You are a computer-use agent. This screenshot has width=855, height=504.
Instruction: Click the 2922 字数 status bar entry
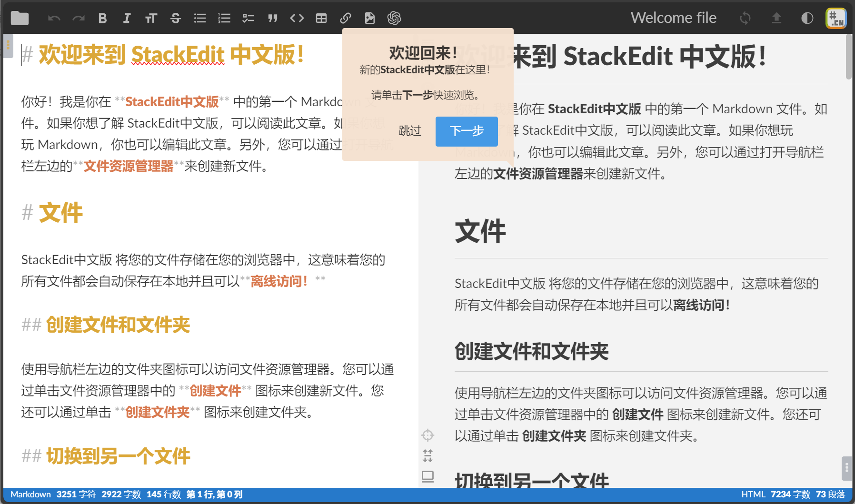(121, 494)
